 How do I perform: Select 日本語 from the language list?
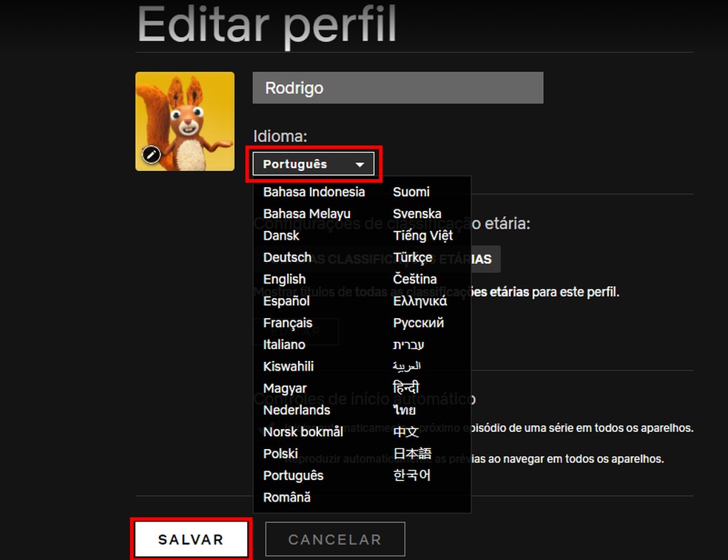(411, 453)
